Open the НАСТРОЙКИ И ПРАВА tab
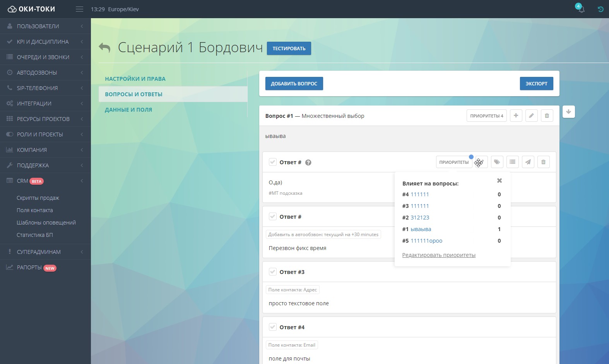This screenshot has height=364, width=609. [135, 79]
